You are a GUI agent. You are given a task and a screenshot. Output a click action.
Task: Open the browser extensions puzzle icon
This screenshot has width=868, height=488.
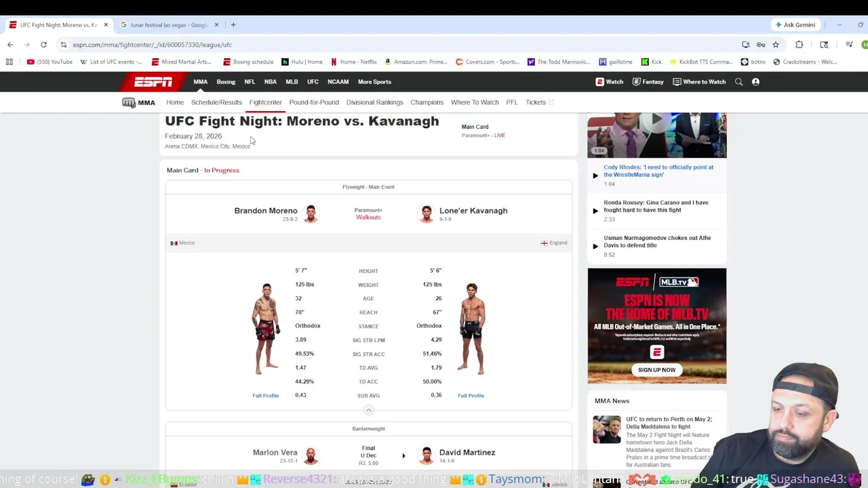(799, 45)
